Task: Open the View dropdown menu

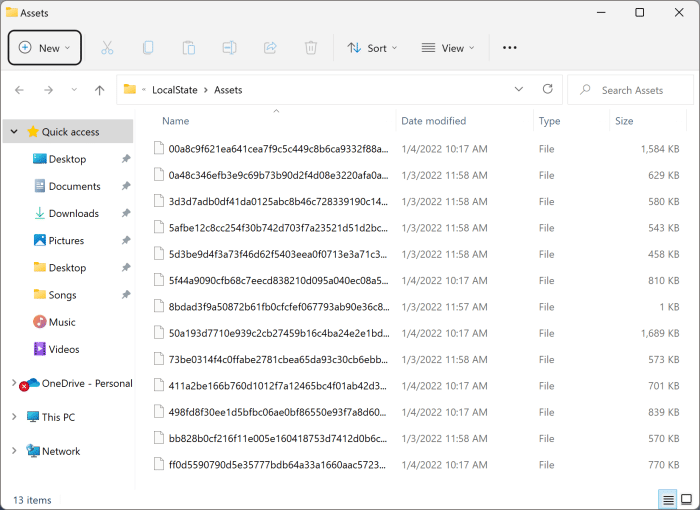Action: pyautogui.click(x=448, y=48)
